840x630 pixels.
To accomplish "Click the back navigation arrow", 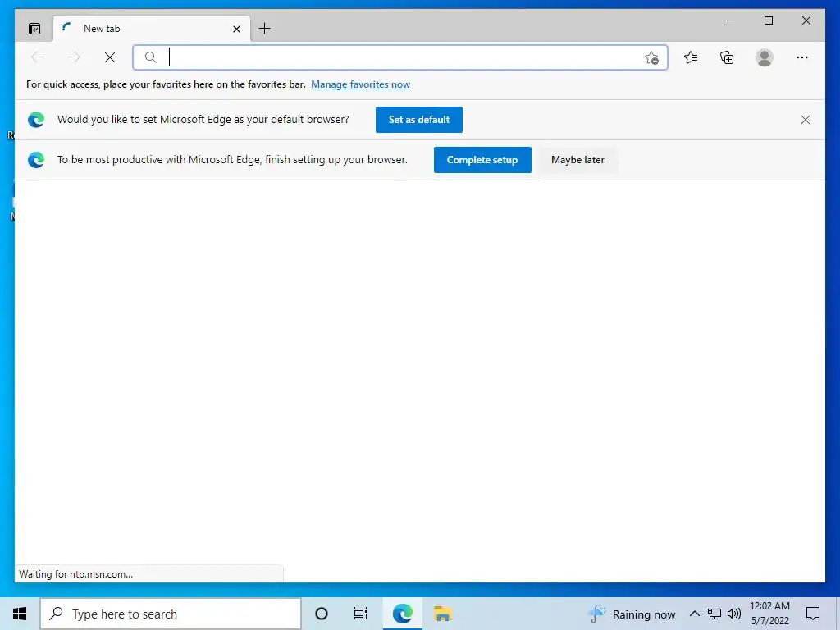I will pos(38,57).
